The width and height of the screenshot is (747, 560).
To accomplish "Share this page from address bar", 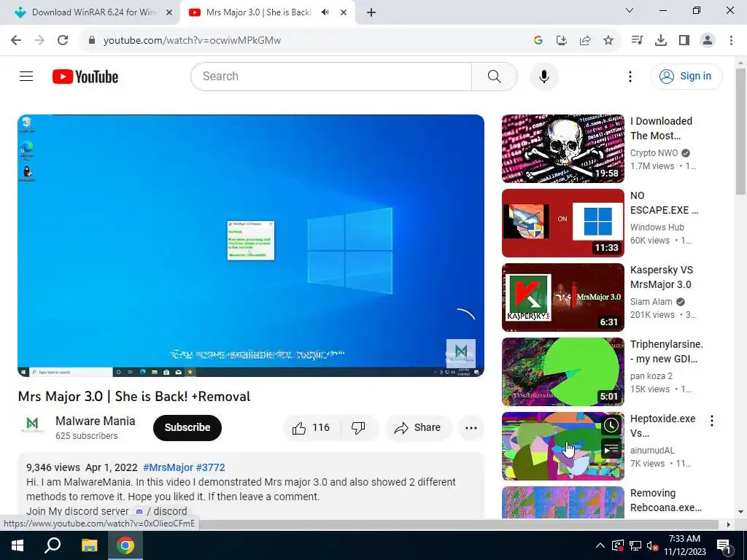I will [585, 40].
